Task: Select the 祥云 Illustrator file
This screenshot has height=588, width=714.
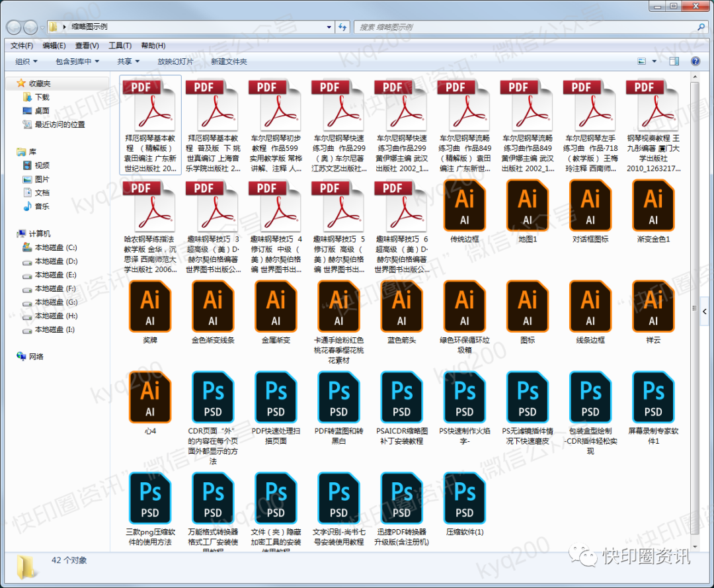Action: pos(653,312)
